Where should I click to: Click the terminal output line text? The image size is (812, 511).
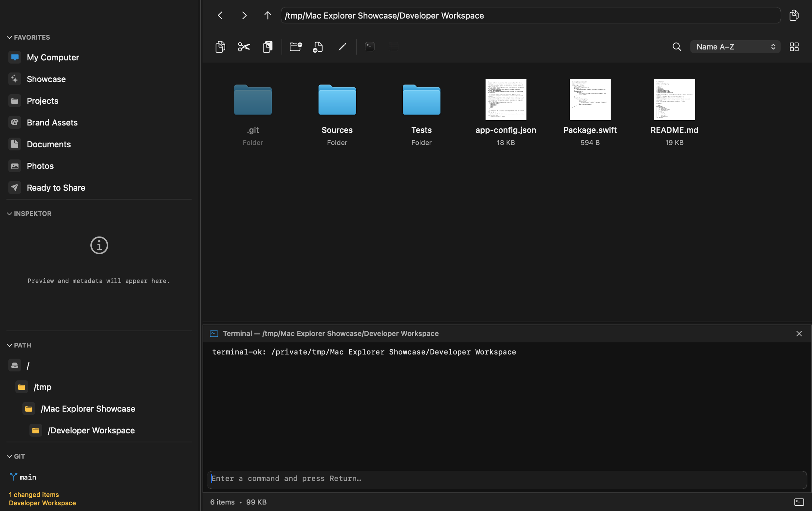(364, 352)
